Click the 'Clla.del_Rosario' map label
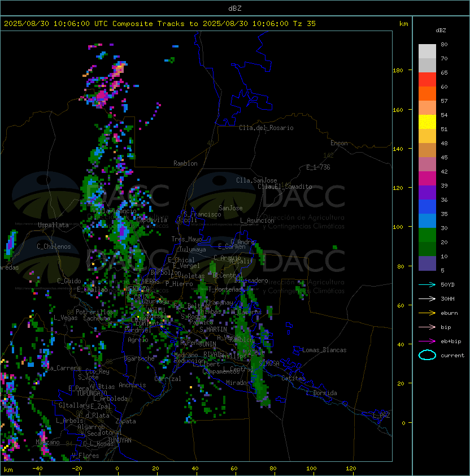Viewport: 470px width, 476px height. 266,128
